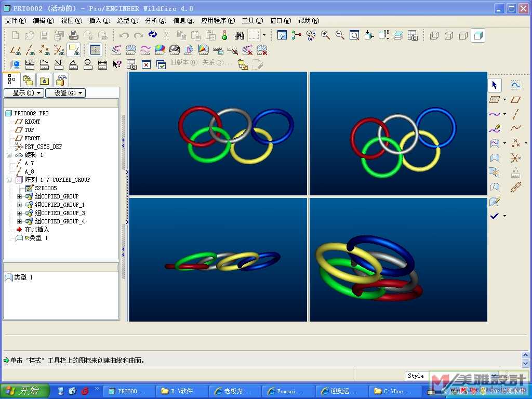Toggle No Hidden display mode
Image resolution: width=532 pixels, height=399 pixels.
click(x=463, y=35)
